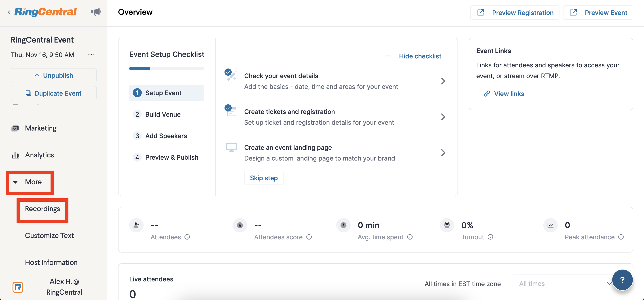Click Duplicate Event button
The image size is (644, 300).
(x=53, y=93)
